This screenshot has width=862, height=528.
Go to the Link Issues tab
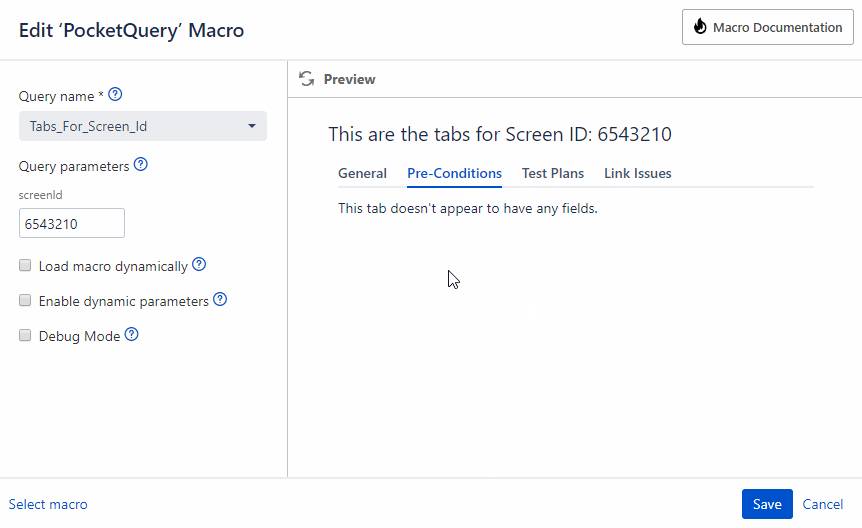638,173
